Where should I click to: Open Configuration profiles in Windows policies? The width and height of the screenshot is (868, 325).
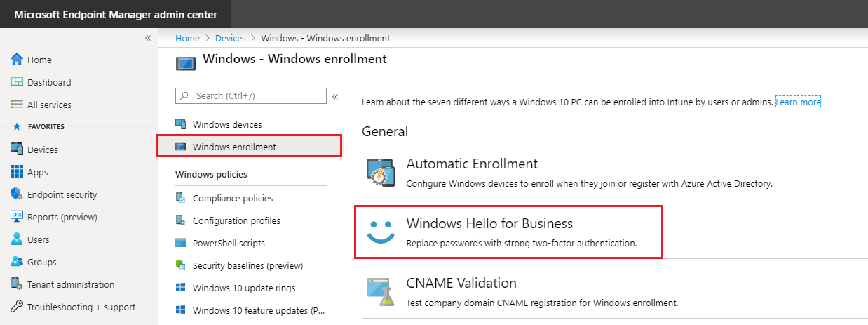[x=236, y=220]
